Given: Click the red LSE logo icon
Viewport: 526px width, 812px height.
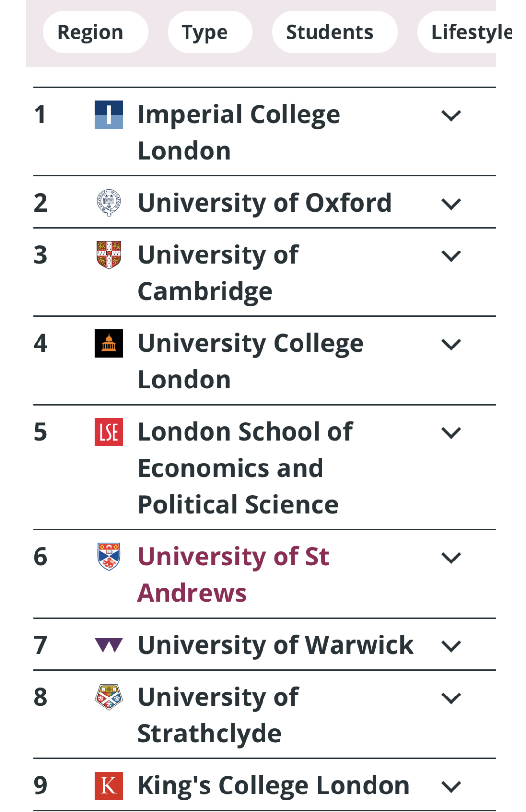Looking at the screenshot, I should pos(109,432).
